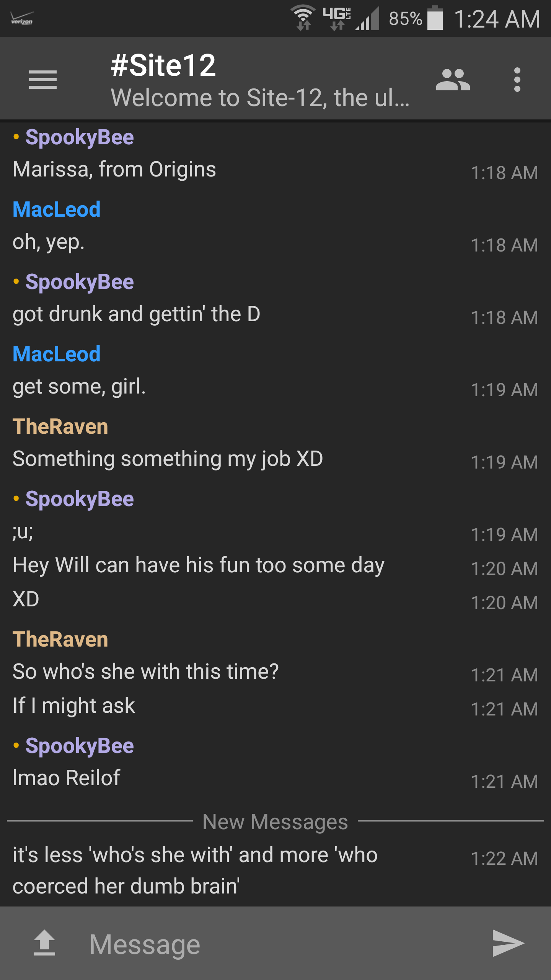Tap the Wi-Fi status icon

pyautogui.click(x=303, y=18)
